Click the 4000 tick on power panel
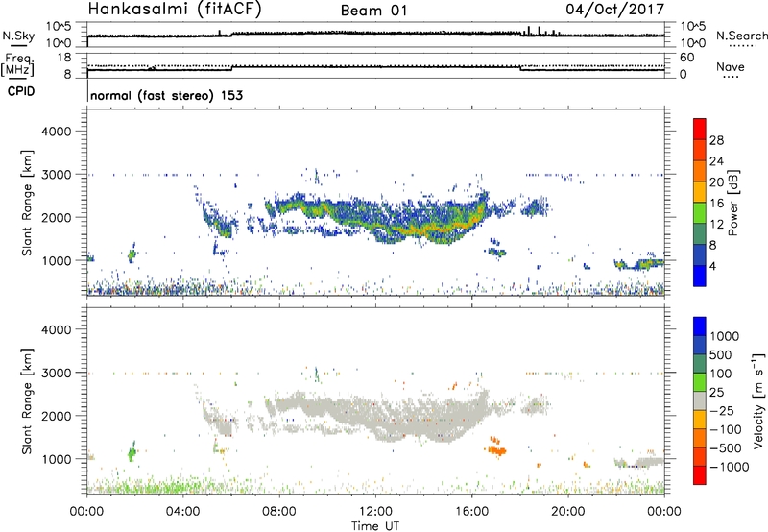 point(56,132)
